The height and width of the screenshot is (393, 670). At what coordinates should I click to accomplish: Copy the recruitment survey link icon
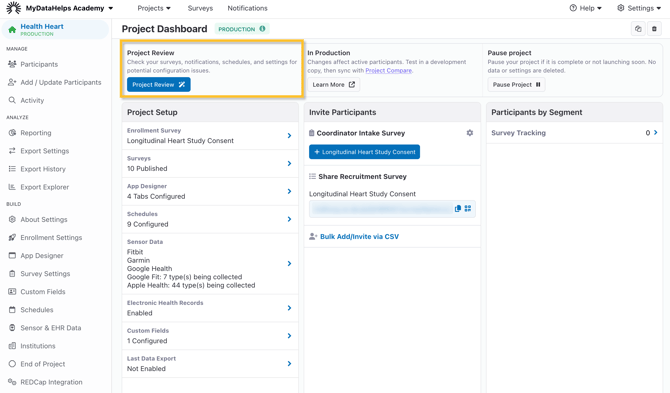[458, 208]
